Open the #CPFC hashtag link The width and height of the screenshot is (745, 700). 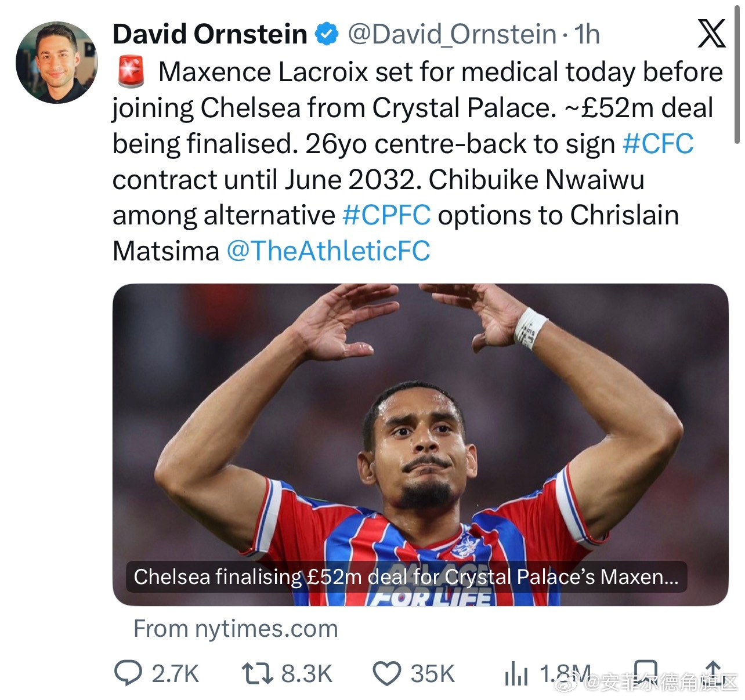point(386,215)
